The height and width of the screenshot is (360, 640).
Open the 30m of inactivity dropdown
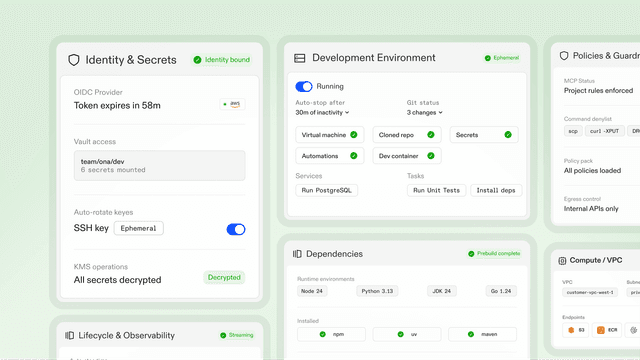pyautogui.click(x=322, y=113)
